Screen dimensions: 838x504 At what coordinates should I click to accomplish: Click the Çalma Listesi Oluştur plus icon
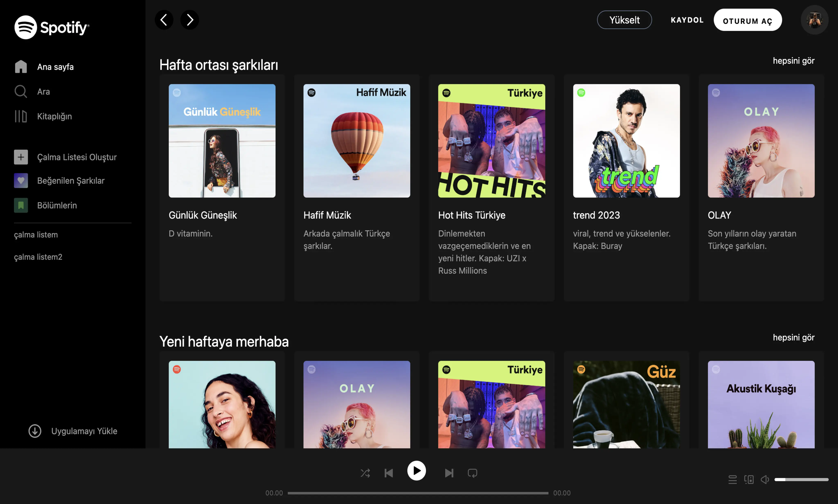tap(21, 157)
